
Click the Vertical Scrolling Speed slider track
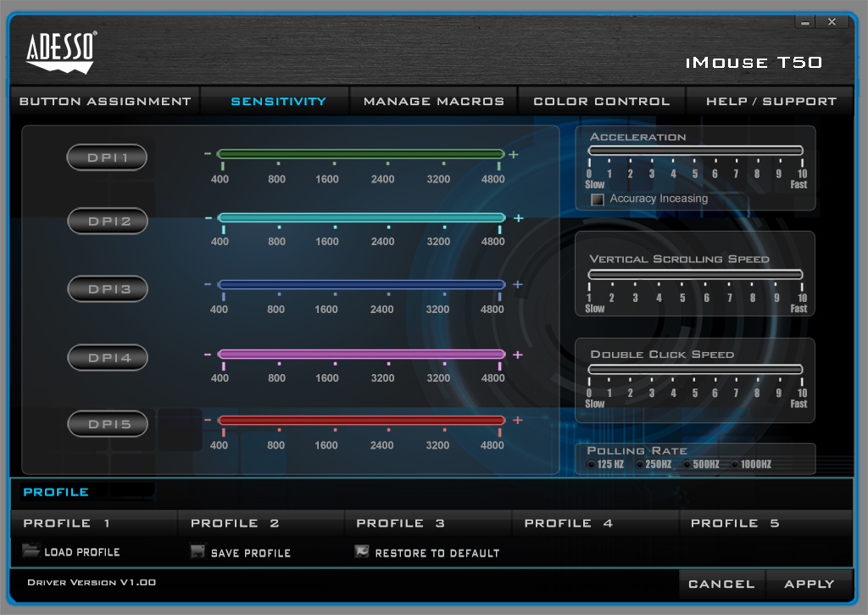pos(695,275)
